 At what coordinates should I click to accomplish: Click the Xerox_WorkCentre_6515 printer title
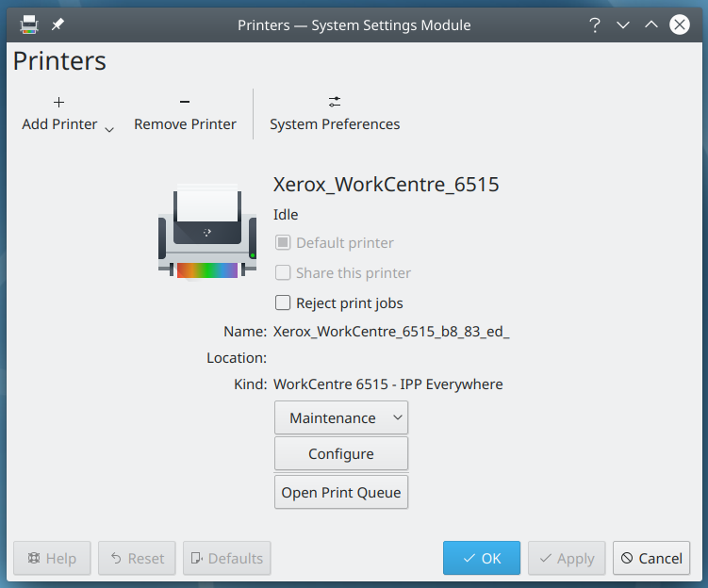coord(387,184)
